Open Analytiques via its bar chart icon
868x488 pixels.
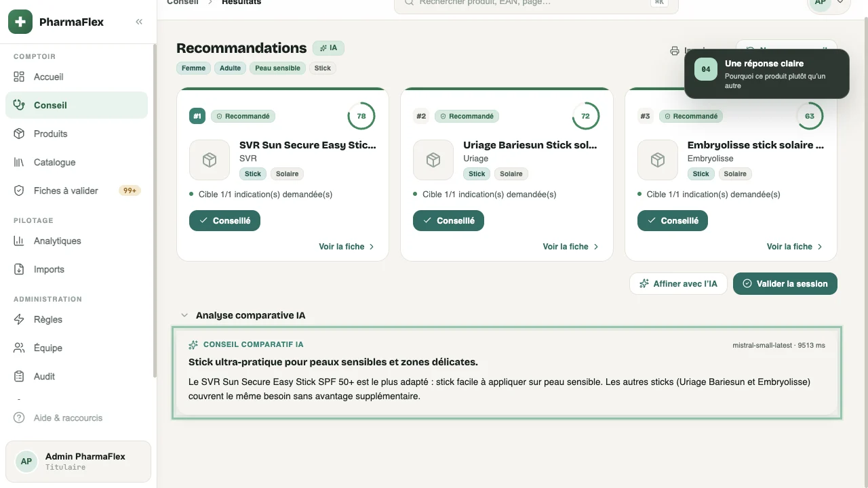pyautogui.click(x=19, y=241)
